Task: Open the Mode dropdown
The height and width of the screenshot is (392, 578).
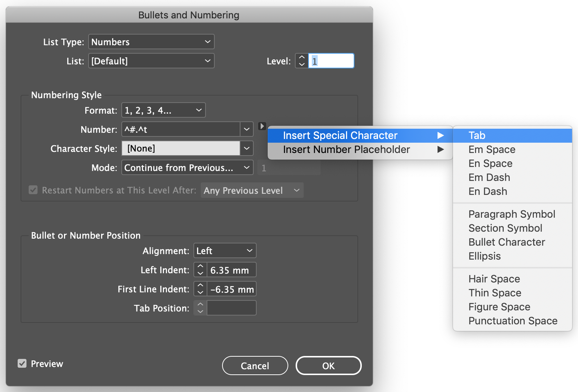Action: coord(187,168)
